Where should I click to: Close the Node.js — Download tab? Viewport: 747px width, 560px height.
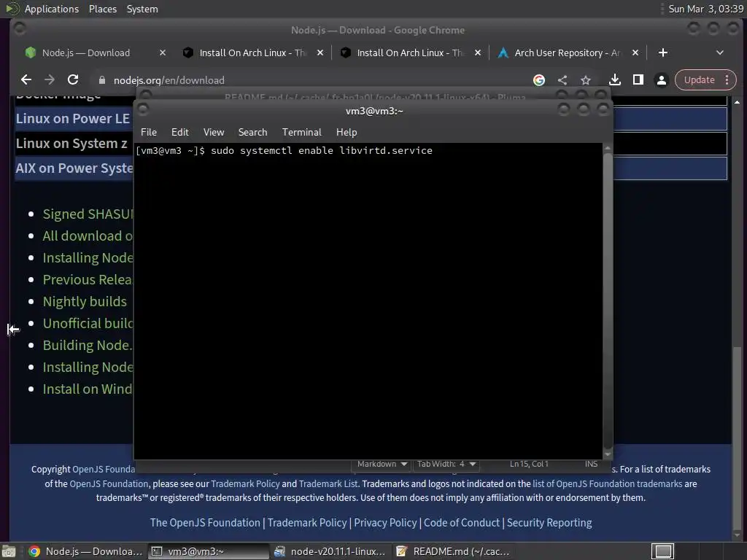point(163,52)
